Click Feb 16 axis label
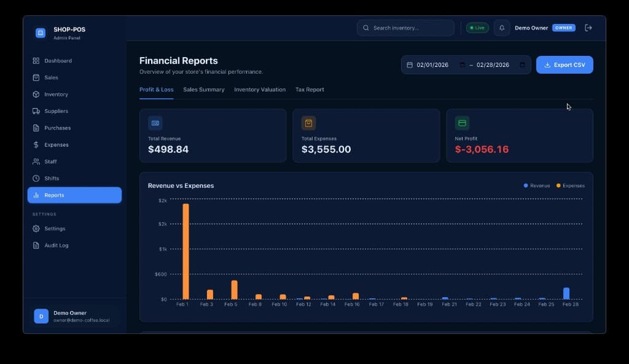This screenshot has height=364, width=629. coord(352,304)
